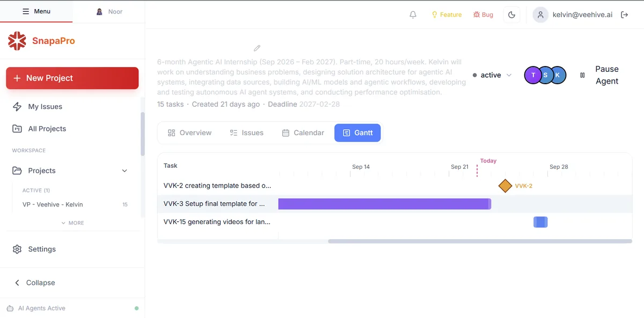The image size is (644, 318).
Task: Open the notifications bell
Action: pyautogui.click(x=413, y=14)
